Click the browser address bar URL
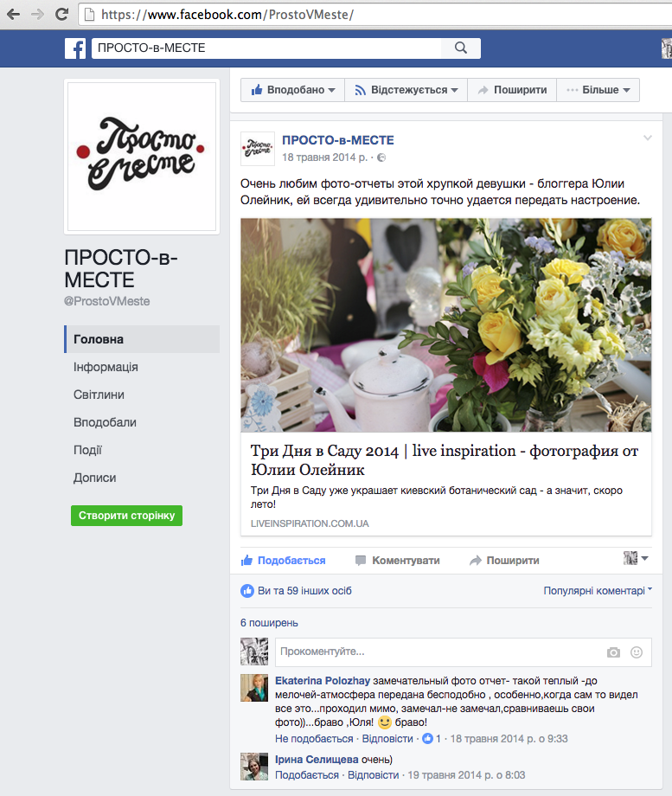 click(x=227, y=15)
